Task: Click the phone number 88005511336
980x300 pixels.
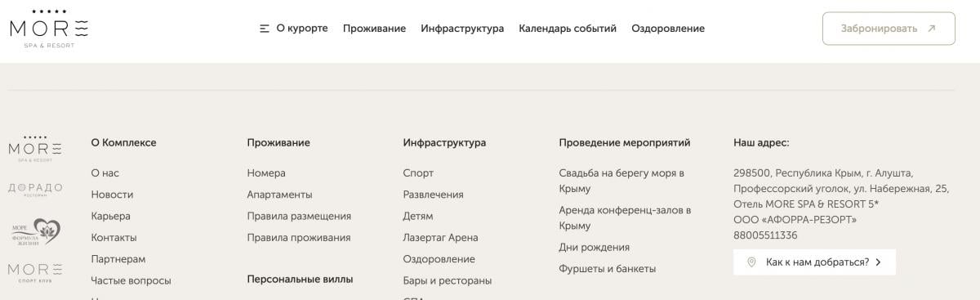Action: click(765, 235)
